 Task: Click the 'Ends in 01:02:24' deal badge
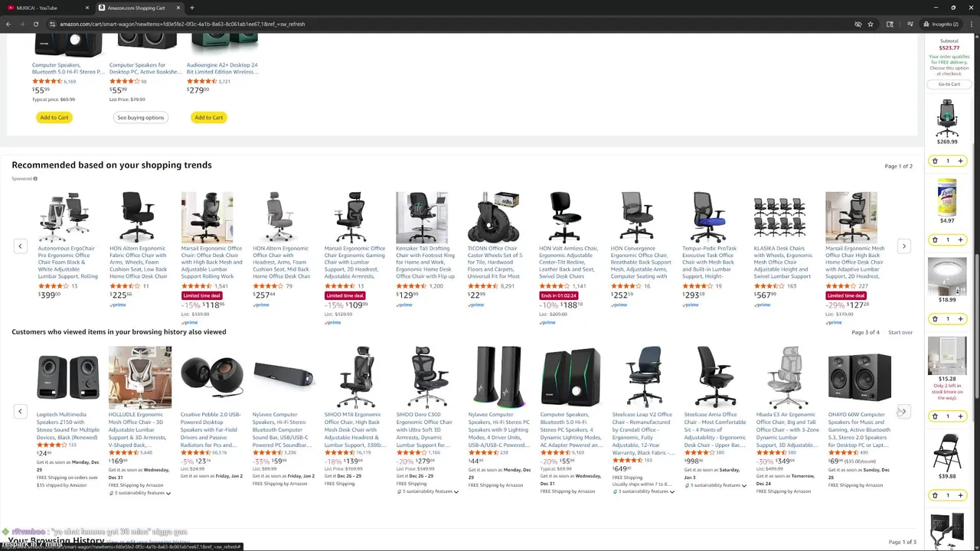(x=559, y=295)
